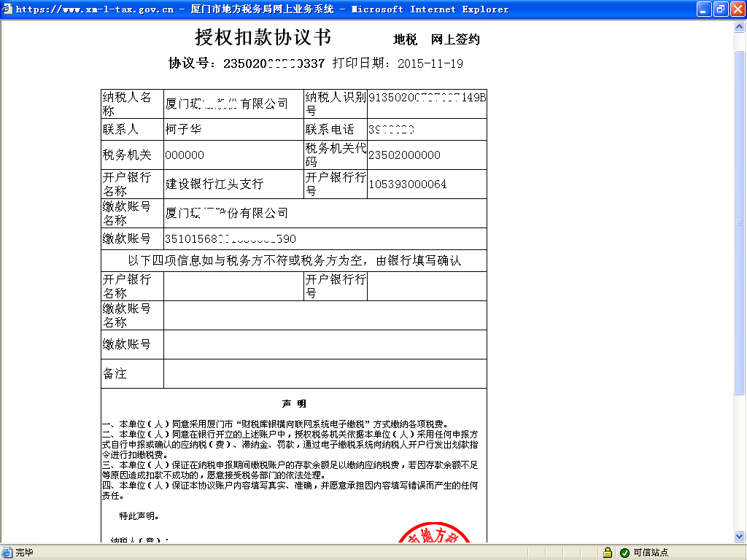Click the 可信站点 status text
The height and width of the screenshot is (560, 747).
pos(651,553)
